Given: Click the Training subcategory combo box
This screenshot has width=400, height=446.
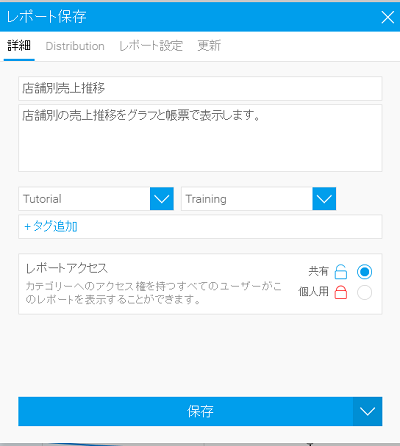Looking at the screenshot, I should [x=247, y=199].
